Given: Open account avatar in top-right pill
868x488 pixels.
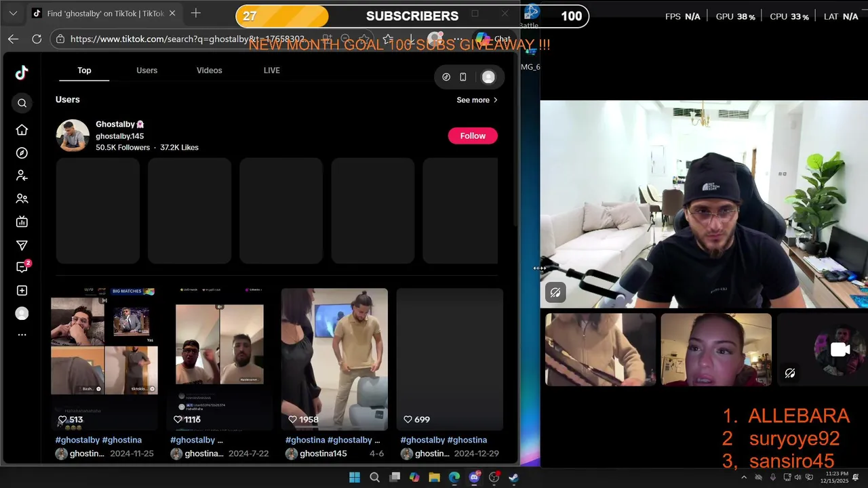Looking at the screenshot, I should 488,77.
